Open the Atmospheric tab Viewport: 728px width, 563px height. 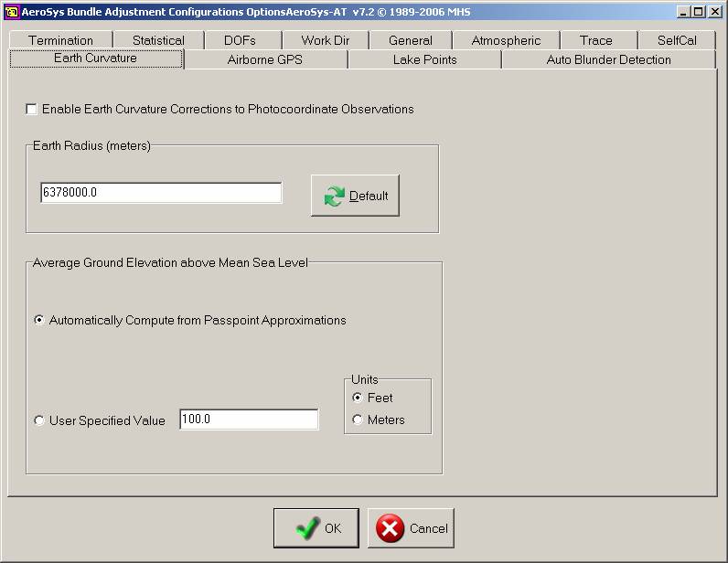coord(506,40)
